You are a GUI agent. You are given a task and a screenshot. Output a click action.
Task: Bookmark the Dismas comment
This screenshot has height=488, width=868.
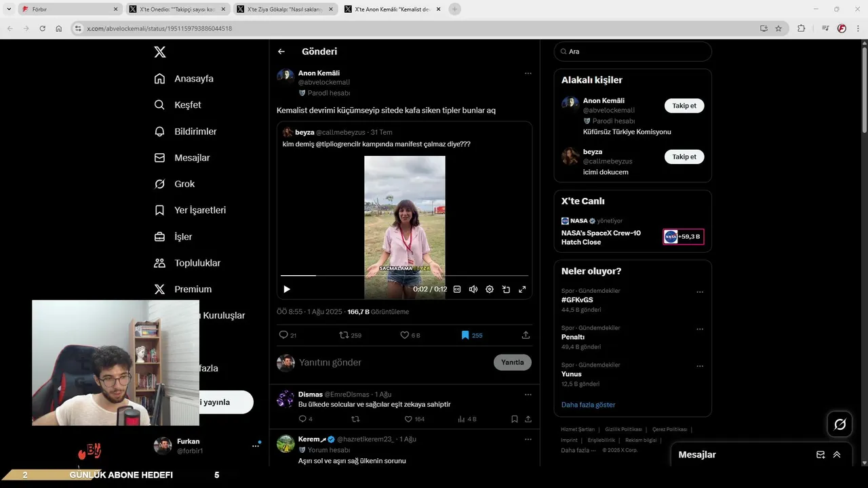pyautogui.click(x=515, y=420)
